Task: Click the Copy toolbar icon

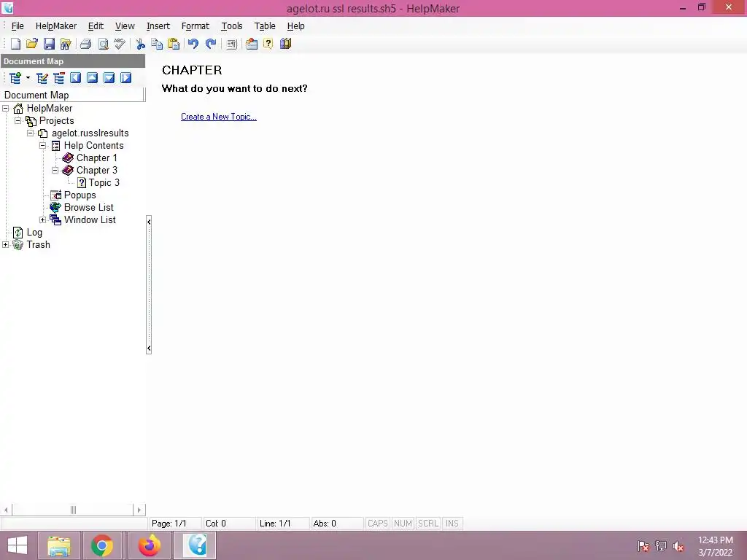Action: [x=157, y=44]
